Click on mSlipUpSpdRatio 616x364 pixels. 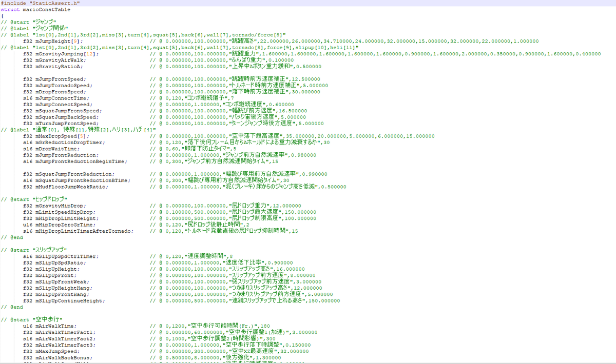[x=60, y=262]
